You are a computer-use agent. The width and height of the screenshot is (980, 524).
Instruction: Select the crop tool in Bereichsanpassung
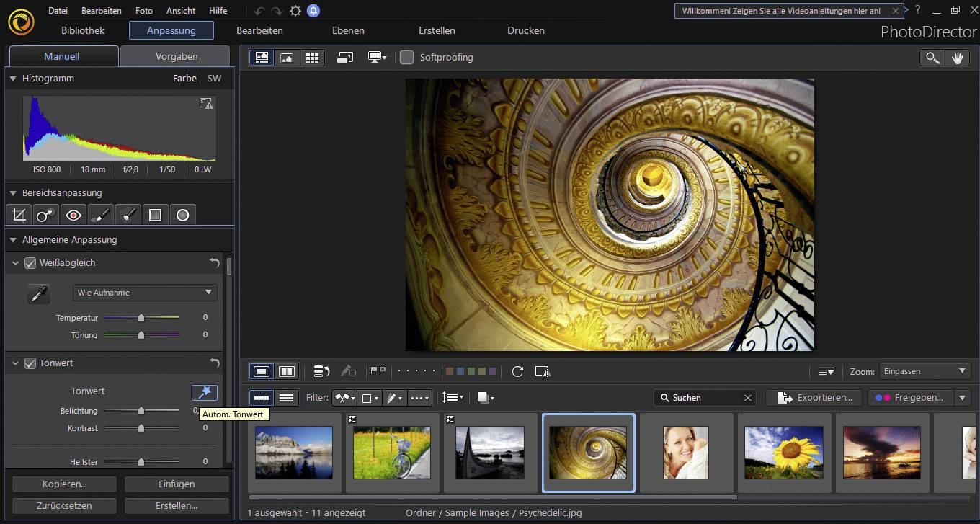pyautogui.click(x=19, y=214)
